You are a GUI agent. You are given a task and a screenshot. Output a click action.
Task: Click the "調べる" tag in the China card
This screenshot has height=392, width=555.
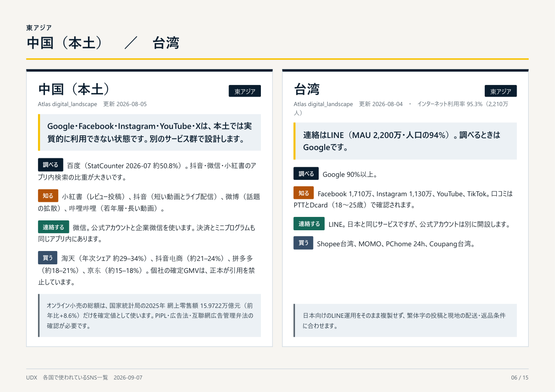click(x=50, y=165)
